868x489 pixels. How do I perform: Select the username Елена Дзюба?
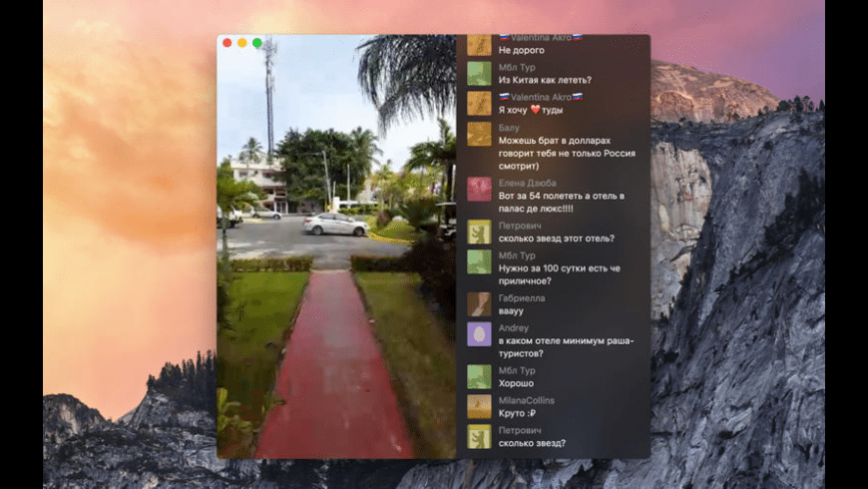pos(527,184)
